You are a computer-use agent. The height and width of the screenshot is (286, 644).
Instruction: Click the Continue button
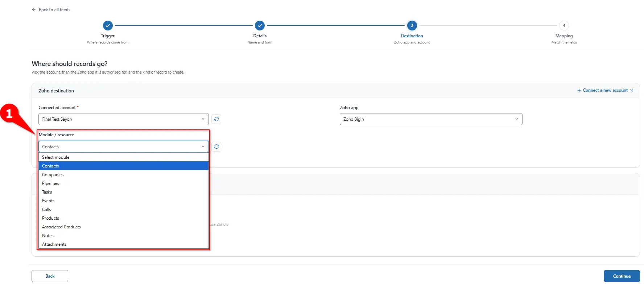pos(622,276)
